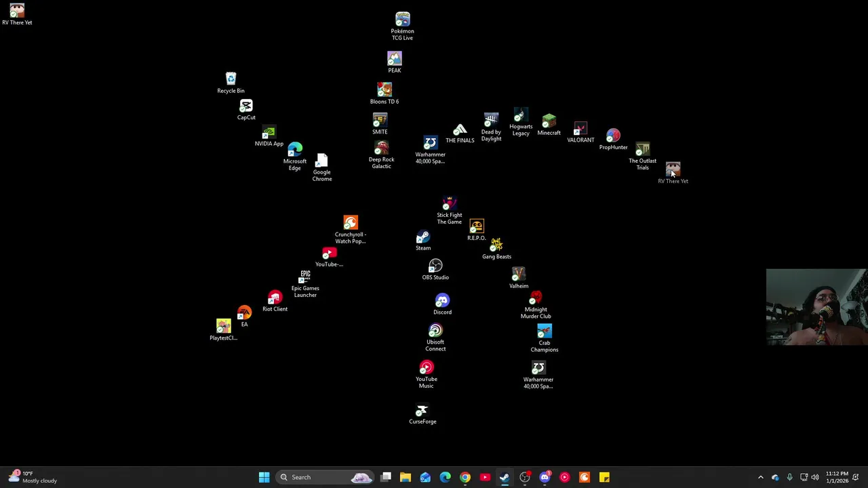Select the Steam desktop shortcut

point(423,241)
